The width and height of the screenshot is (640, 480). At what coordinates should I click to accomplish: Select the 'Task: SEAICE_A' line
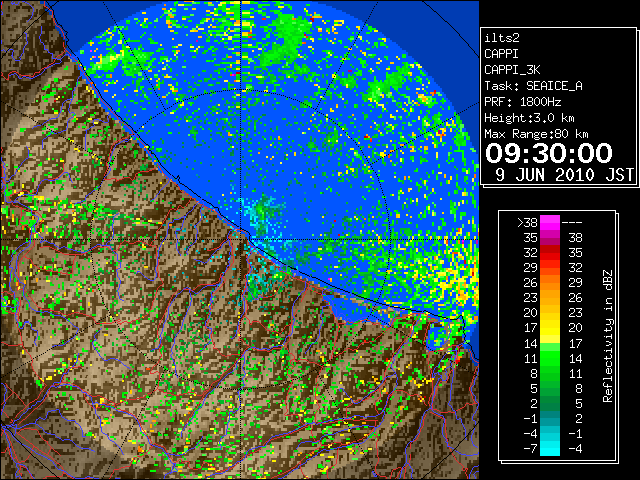pos(533,86)
